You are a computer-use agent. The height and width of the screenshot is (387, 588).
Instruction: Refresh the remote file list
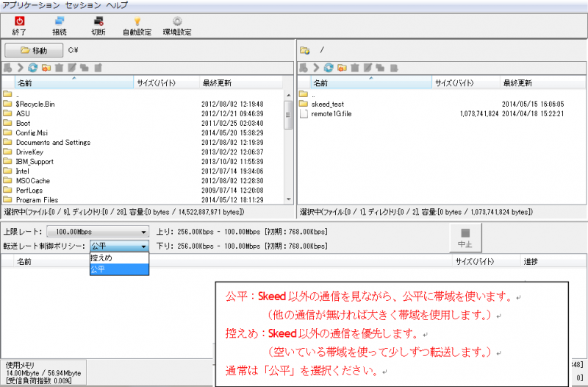(x=329, y=68)
